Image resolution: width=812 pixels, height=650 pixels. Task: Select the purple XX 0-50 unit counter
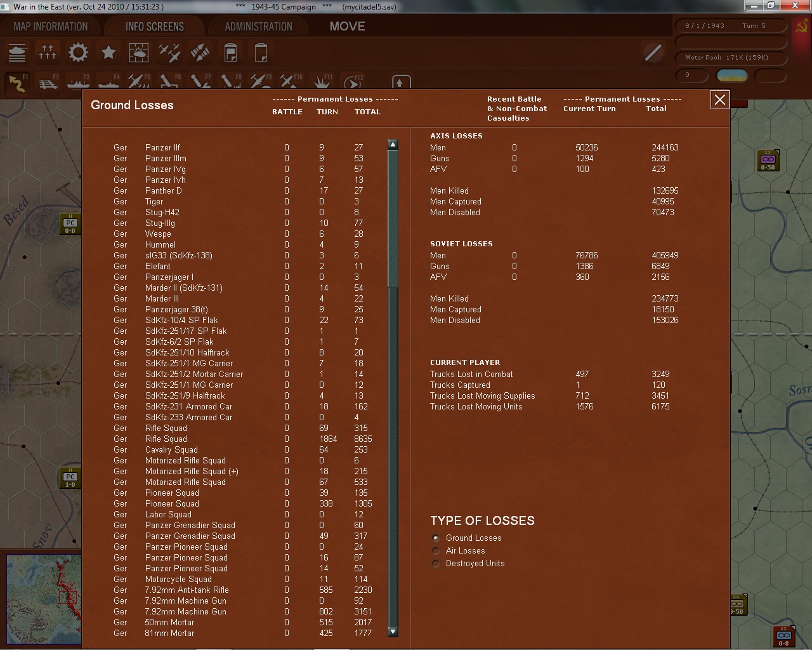(x=768, y=161)
